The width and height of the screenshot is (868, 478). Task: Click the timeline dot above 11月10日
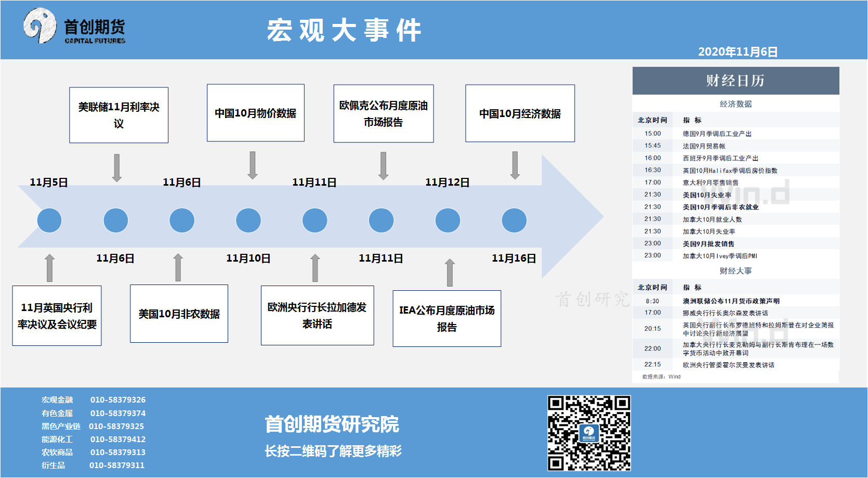click(x=248, y=221)
